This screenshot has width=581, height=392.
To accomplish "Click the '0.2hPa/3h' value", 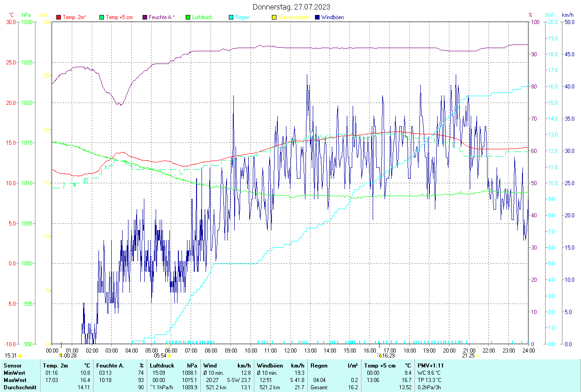I will [430, 387].
